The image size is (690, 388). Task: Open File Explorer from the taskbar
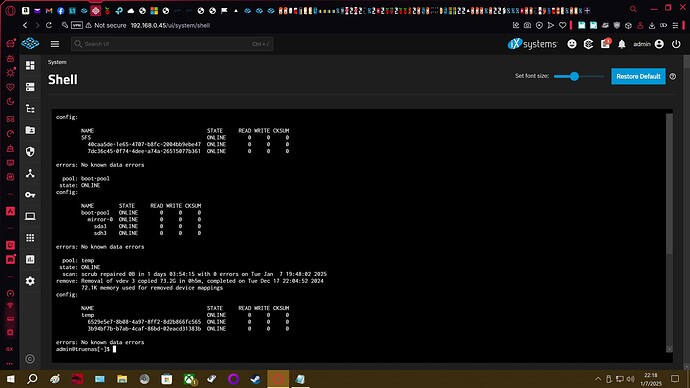(122, 379)
